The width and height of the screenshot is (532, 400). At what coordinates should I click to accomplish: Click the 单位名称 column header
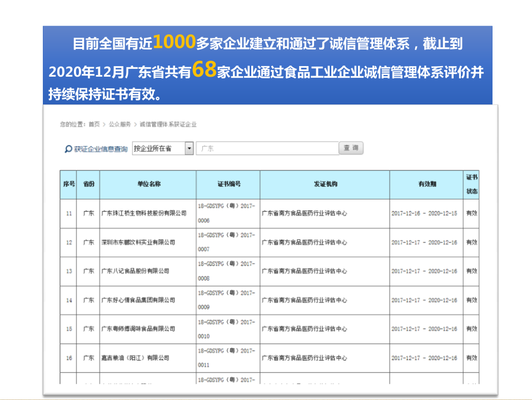[148, 184]
